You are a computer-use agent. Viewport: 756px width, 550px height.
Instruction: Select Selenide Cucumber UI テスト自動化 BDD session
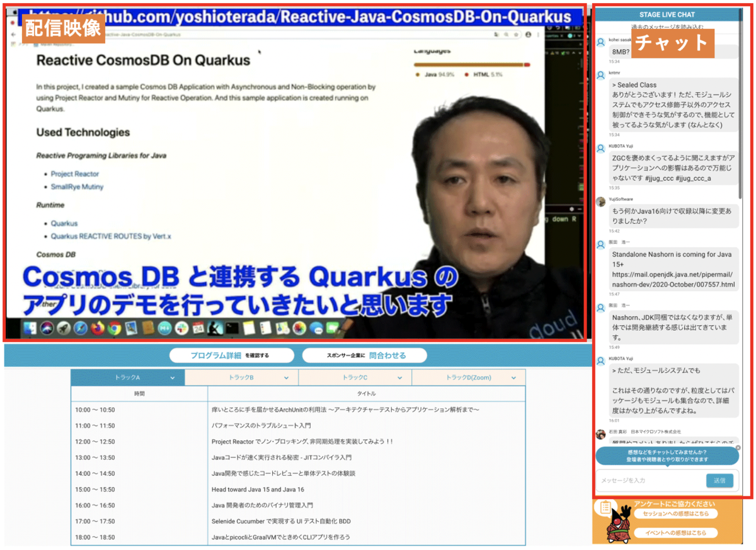(x=281, y=521)
